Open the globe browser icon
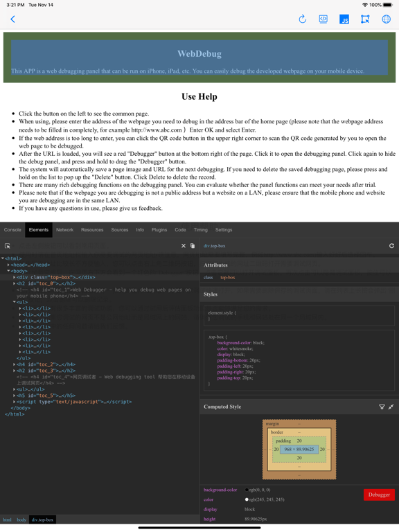This screenshot has height=532, width=399. coord(386,19)
